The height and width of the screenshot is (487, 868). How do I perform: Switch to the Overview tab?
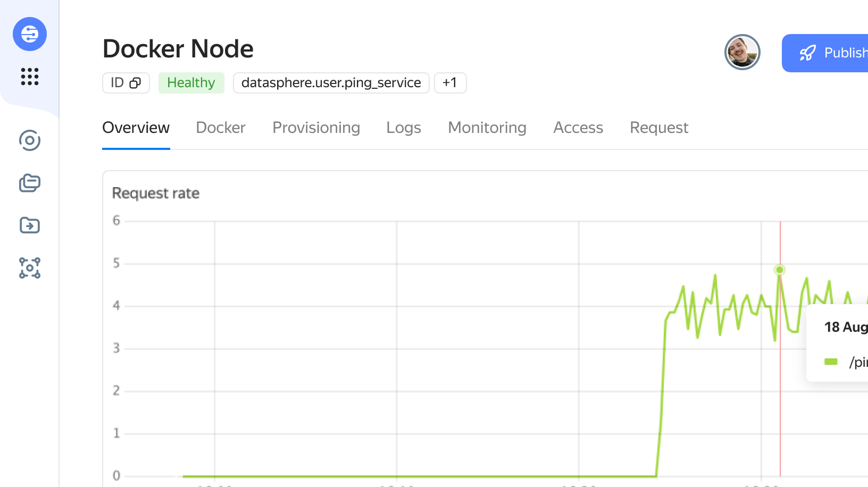(136, 128)
